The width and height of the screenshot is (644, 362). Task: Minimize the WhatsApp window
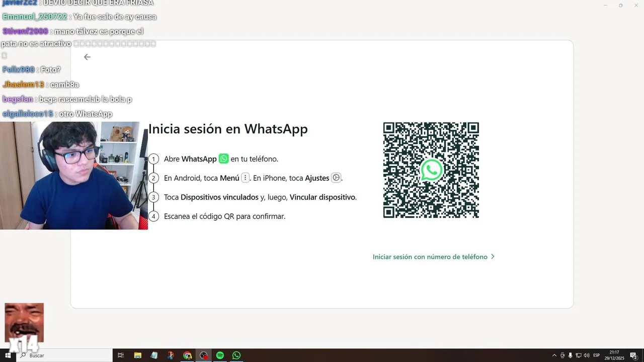tap(605, 6)
